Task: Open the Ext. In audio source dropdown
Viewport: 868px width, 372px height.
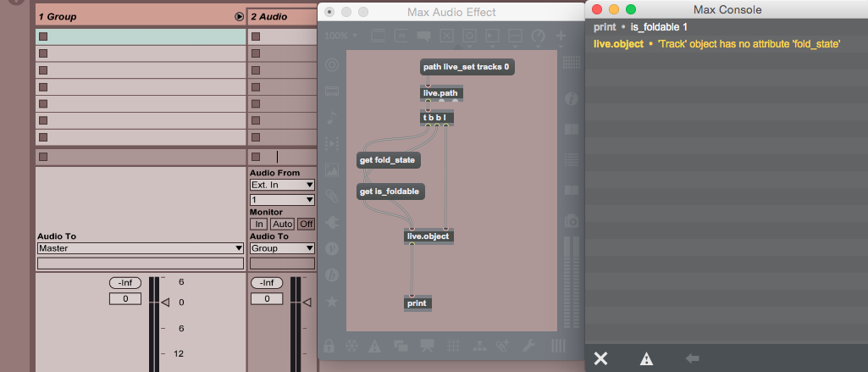Action: coord(281,185)
